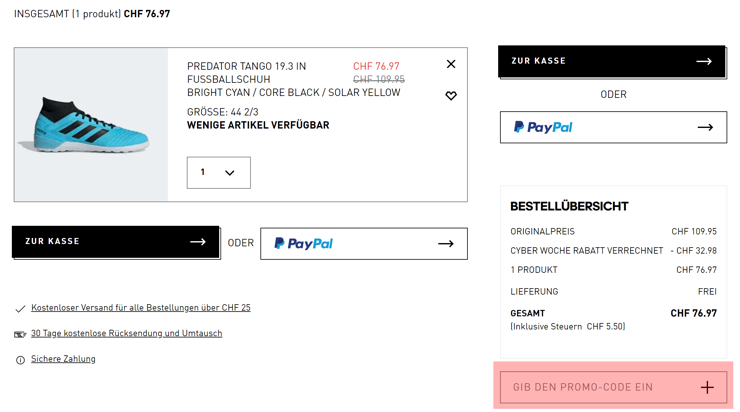
Task: Click the arrow on sidebar PayPal button
Action: (x=705, y=127)
